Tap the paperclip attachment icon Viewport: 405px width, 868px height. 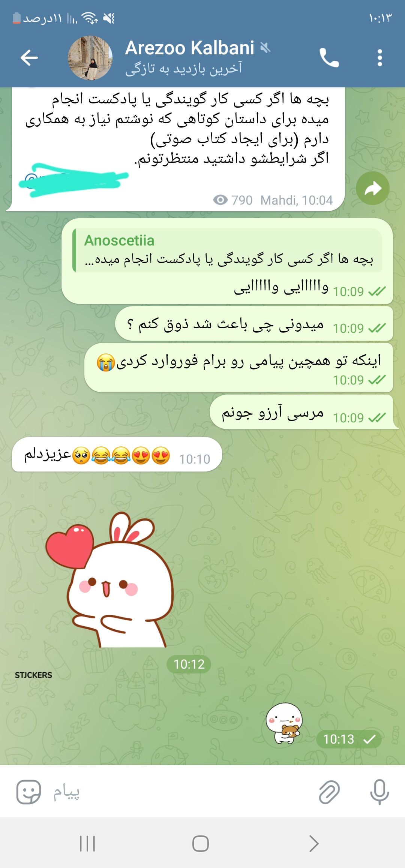pyautogui.click(x=329, y=792)
